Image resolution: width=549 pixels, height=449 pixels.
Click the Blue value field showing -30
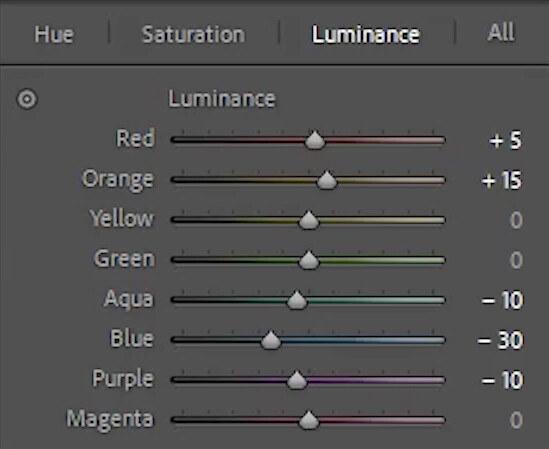(500, 340)
